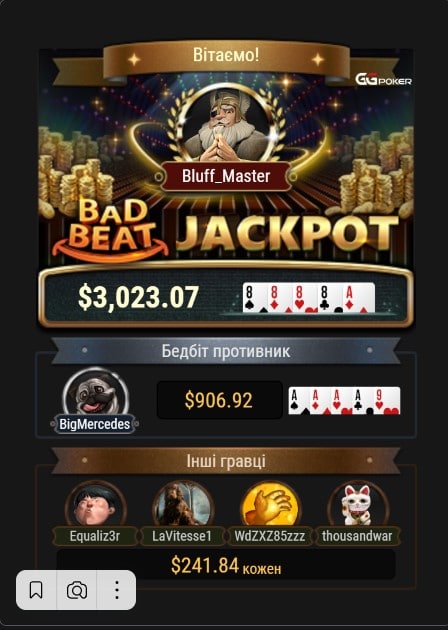This screenshot has height=630, width=448.
Task: Click the opponent's four aces hand cards
Action: pyautogui.click(x=344, y=401)
